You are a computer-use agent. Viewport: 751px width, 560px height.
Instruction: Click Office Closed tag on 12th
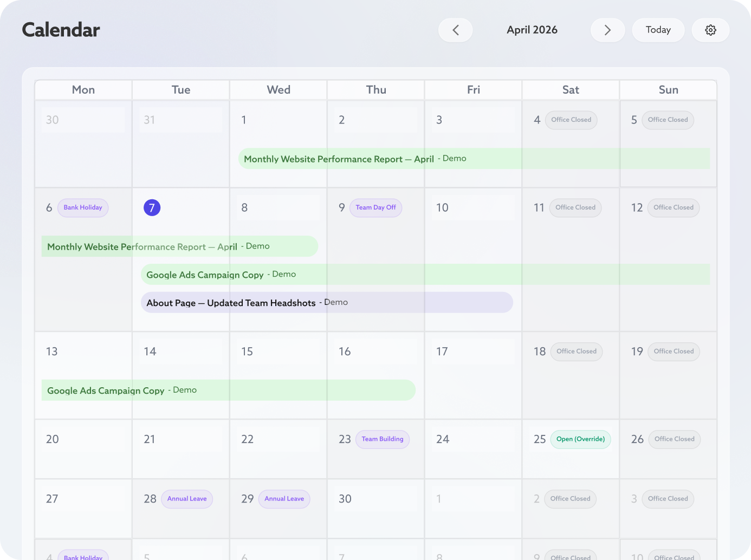point(674,207)
